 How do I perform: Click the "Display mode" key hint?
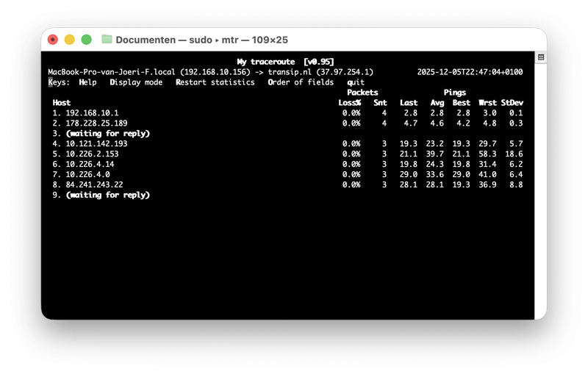click(x=136, y=82)
